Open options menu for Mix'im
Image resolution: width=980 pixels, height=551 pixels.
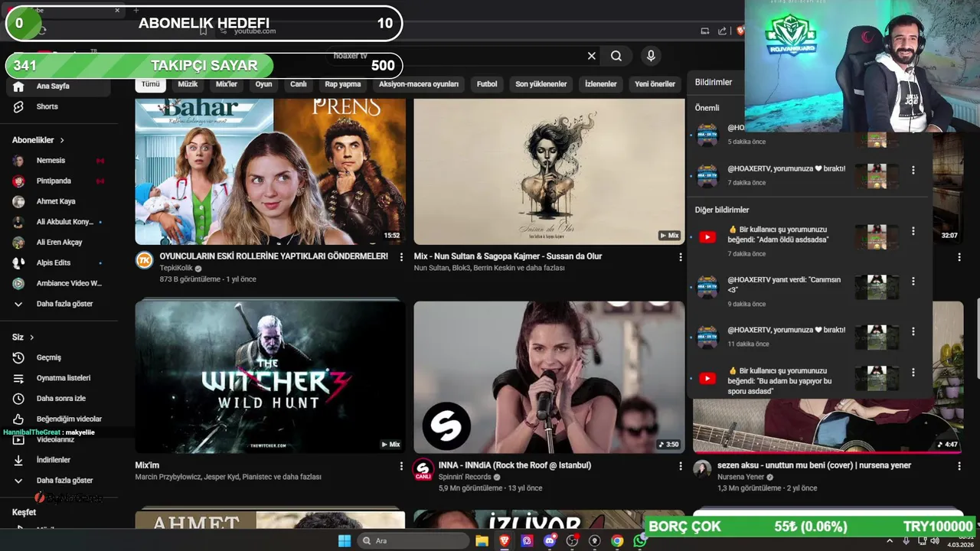(x=401, y=466)
